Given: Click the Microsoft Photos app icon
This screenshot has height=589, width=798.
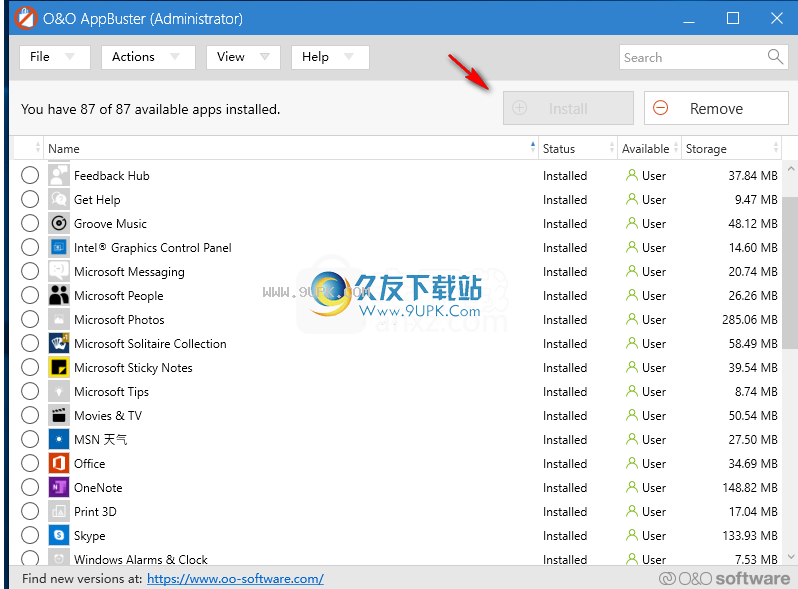Looking at the screenshot, I should 59,320.
